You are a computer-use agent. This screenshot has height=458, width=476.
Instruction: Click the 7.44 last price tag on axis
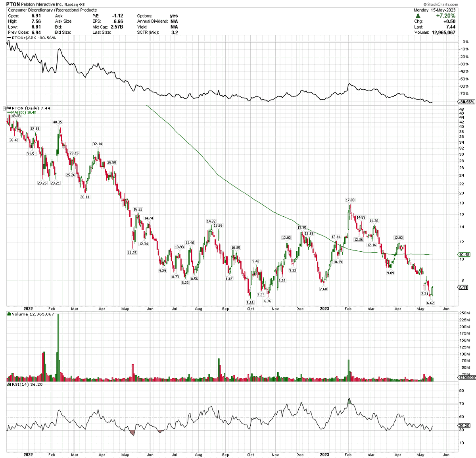click(x=463, y=287)
